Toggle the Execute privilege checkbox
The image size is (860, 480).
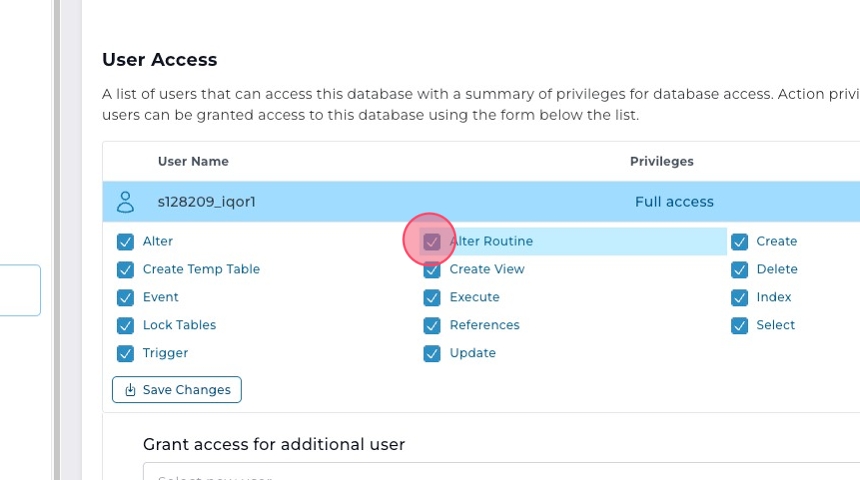pos(432,298)
